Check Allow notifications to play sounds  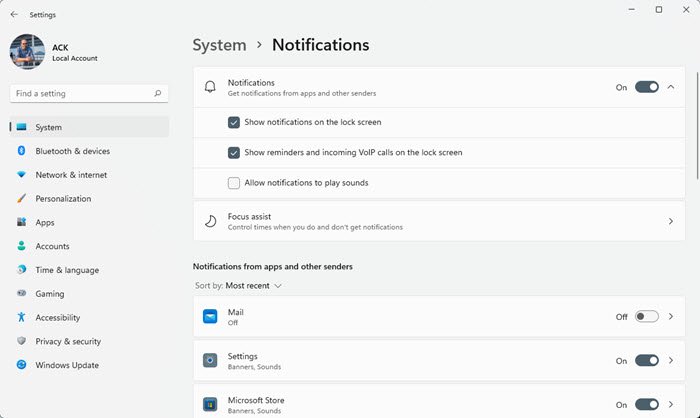pos(234,183)
